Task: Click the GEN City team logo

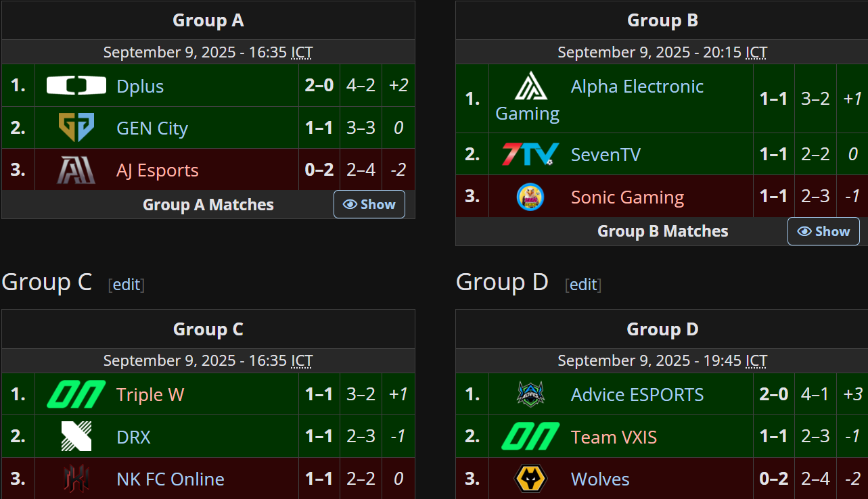Action: point(76,128)
